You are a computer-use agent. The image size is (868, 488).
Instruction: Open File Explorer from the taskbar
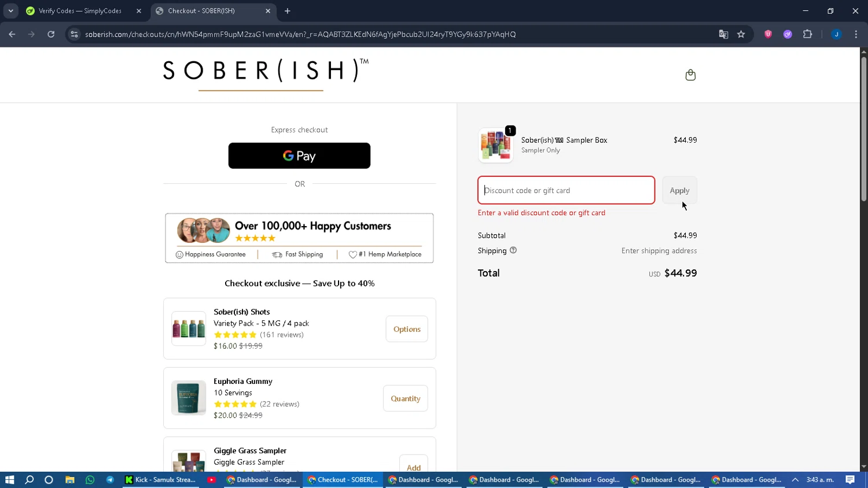click(69, 480)
